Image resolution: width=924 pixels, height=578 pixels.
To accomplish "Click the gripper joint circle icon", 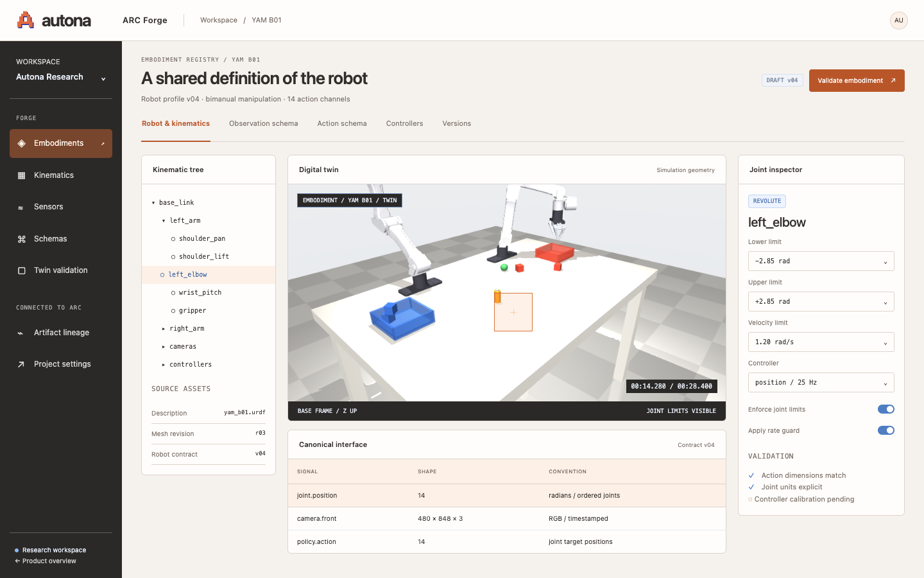I will [x=173, y=311].
